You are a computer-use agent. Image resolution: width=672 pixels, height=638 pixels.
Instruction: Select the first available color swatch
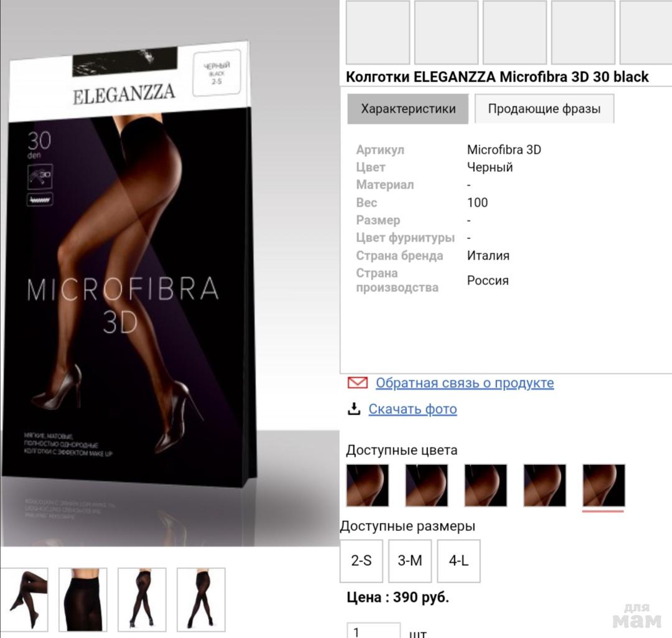coord(368,486)
